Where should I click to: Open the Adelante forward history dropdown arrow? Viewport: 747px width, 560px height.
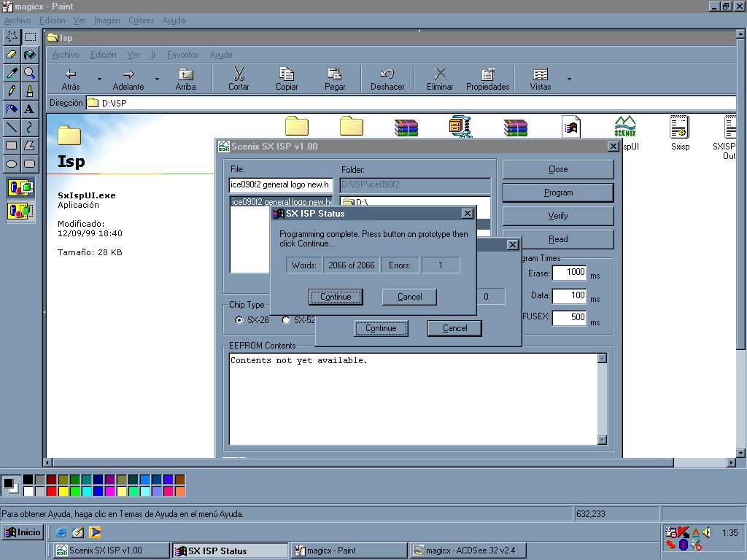pyautogui.click(x=157, y=79)
